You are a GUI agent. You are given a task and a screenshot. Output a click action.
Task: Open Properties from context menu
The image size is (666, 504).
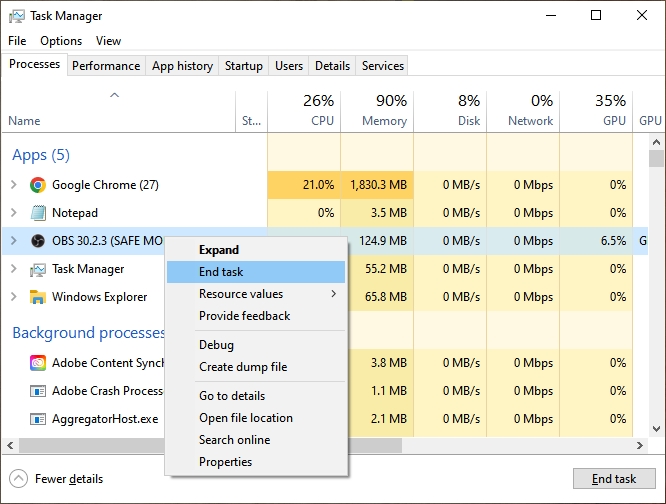point(256,462)
